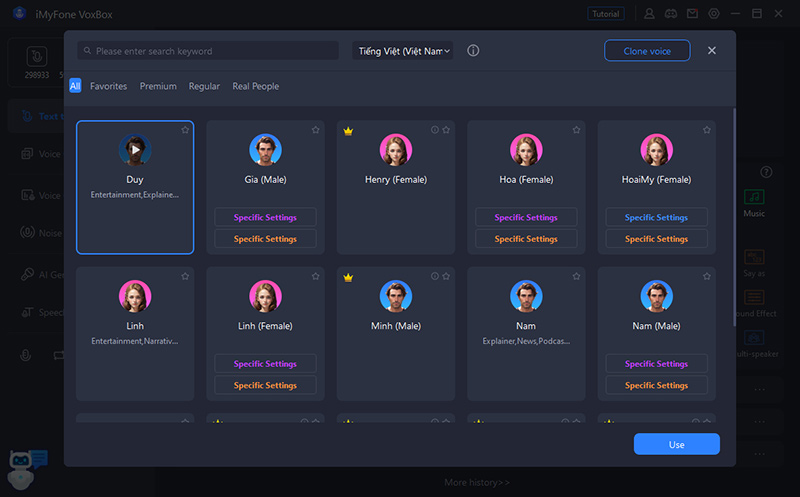Screen dimensions: 800x497
Task: Open orange Specific Settings on Nam (Male)
Action: click(x=657, y=385)
